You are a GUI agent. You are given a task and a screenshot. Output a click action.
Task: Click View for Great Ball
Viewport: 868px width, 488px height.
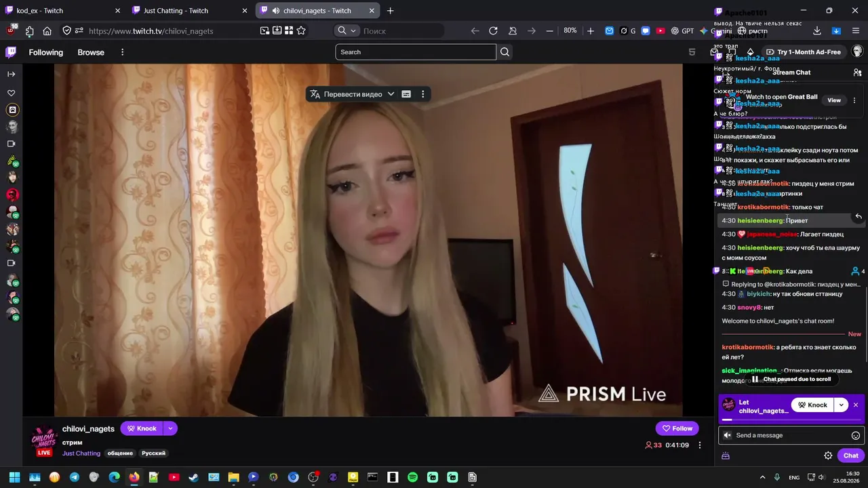[834, 100]
